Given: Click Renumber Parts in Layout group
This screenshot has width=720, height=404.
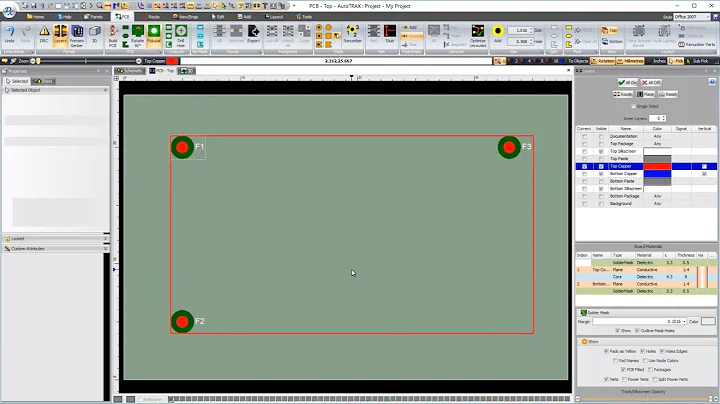Looking at the screenshot, I should click(697, 45).
